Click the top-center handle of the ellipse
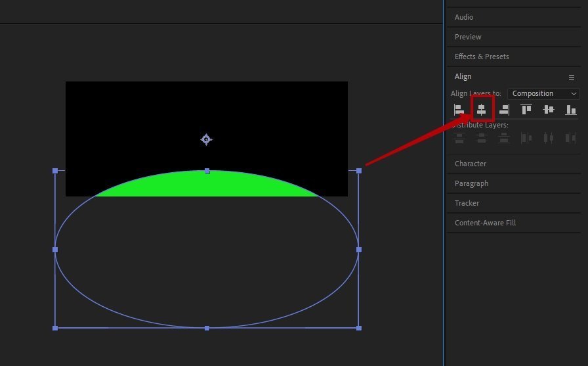The height and width of the screenshot is (366, 588). tap(207, 172)
